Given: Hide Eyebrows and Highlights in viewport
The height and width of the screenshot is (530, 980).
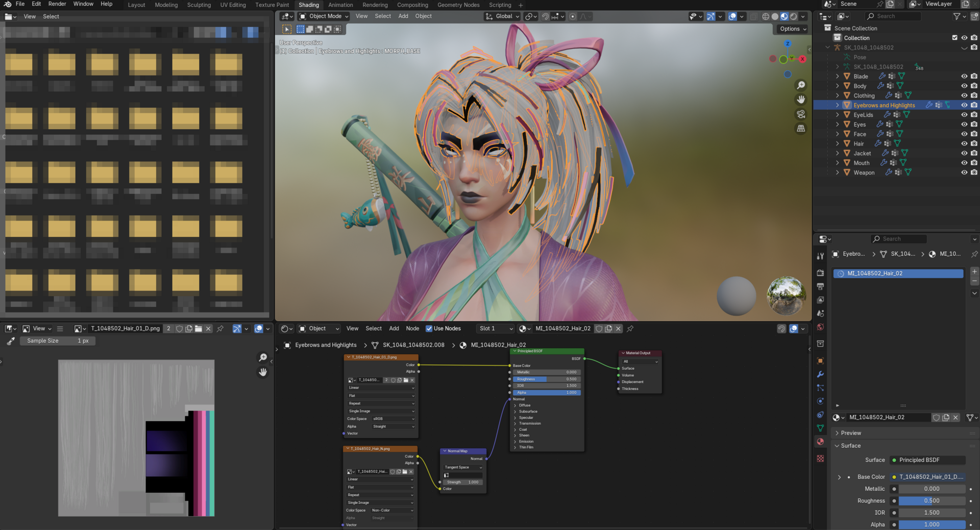Looking at the screenshot, I should coord(964,105).
